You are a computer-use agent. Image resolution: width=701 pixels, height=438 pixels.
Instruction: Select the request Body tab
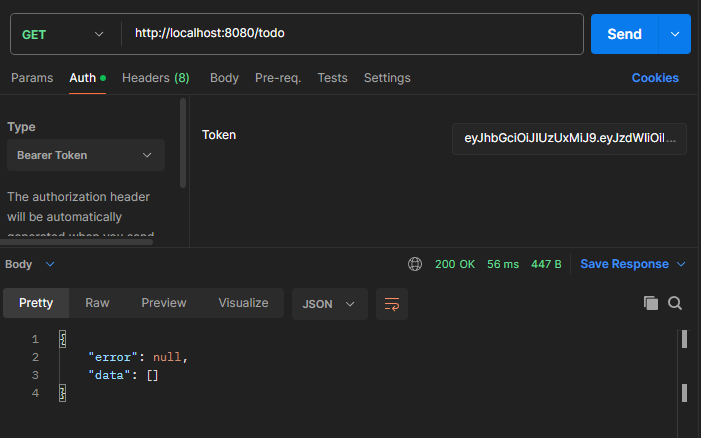pos(224,78)
